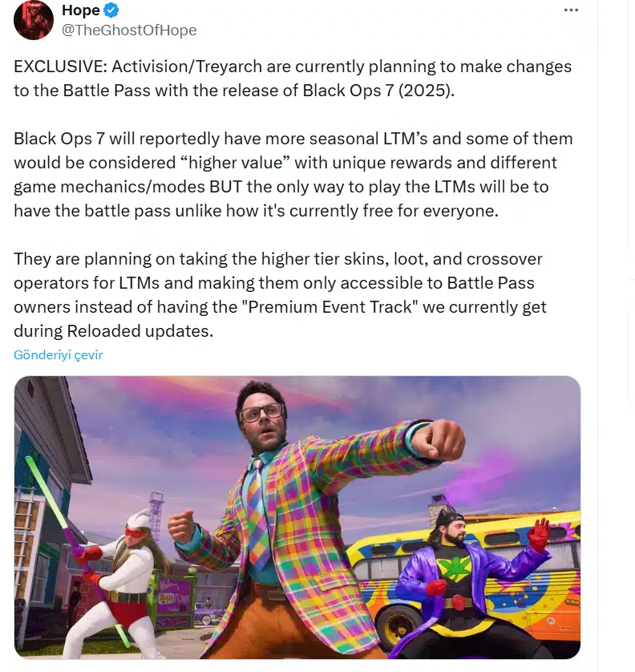Open the tweet's three-dot more options menu
Image resolution: width=635 pixels, height=672 pixels.
(x=571, y=10)
